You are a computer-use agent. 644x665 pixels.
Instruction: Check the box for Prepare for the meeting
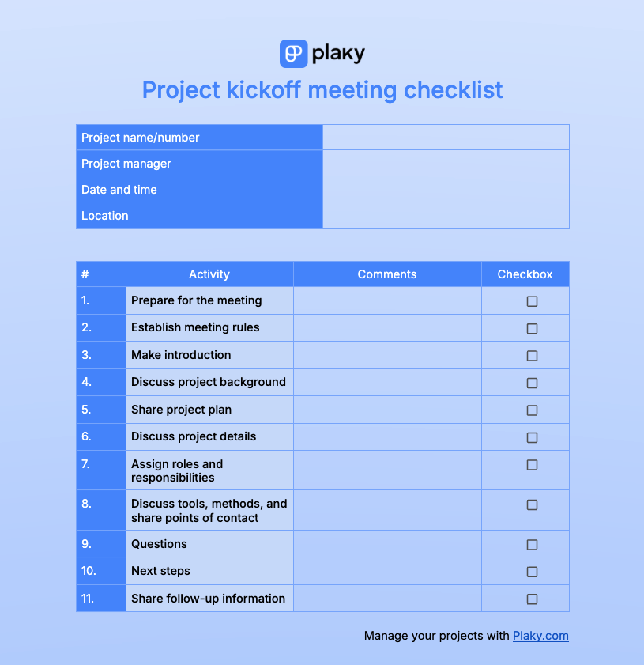click(532, 301)
